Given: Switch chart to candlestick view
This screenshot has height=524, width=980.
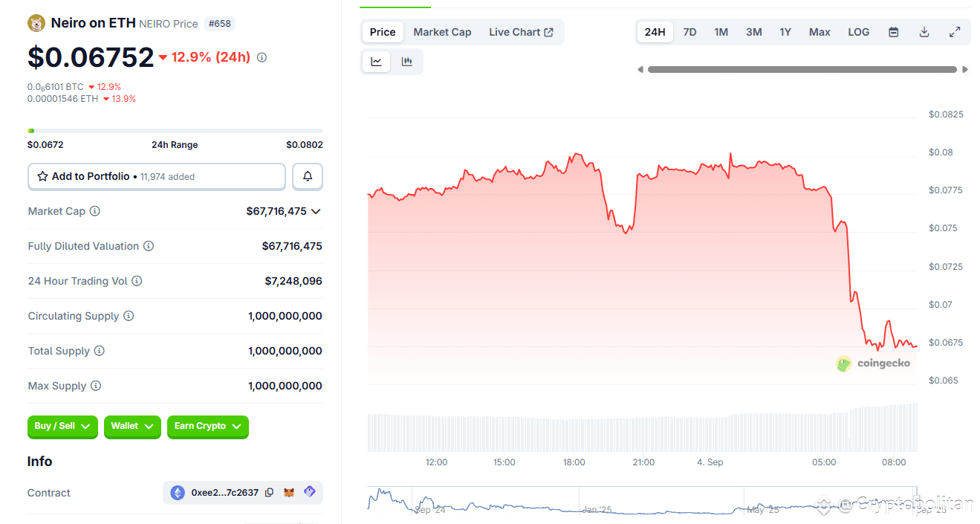Looking at the screenshot, I should [x=406, y=62].
